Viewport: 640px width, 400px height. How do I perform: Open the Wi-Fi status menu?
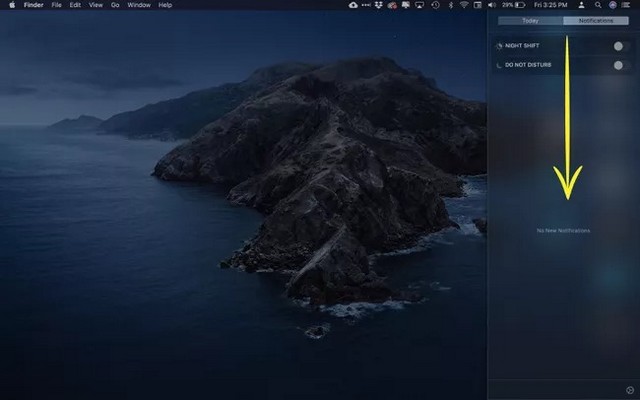click(464, 5)
